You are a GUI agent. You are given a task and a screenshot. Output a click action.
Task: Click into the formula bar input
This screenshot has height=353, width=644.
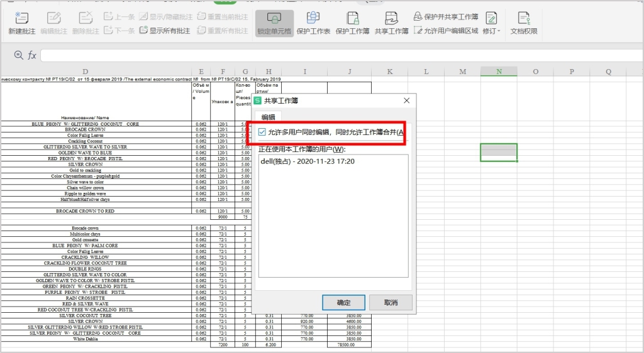coord(341,55)
